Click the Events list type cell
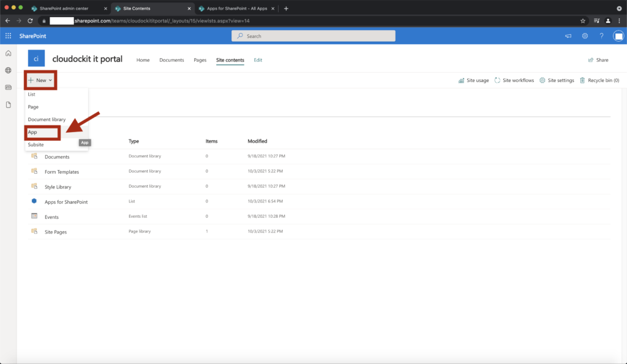Viewport: 627px width, 364px height. point(138,216)
